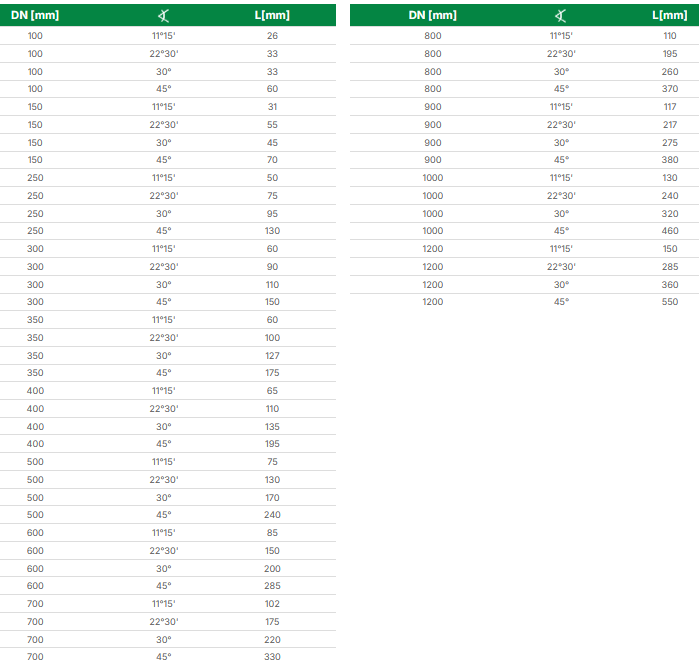The height and width of the screenshot is (669, 699).
Task: Click the 550 length for DN 1200
Action: click(669, 302)
